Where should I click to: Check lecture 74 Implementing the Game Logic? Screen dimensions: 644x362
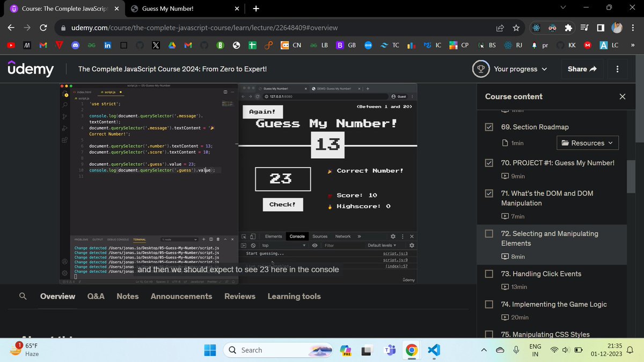point(489,304)
